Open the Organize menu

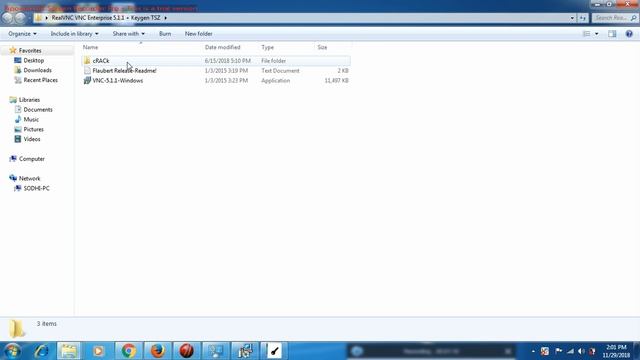(22, 34)
